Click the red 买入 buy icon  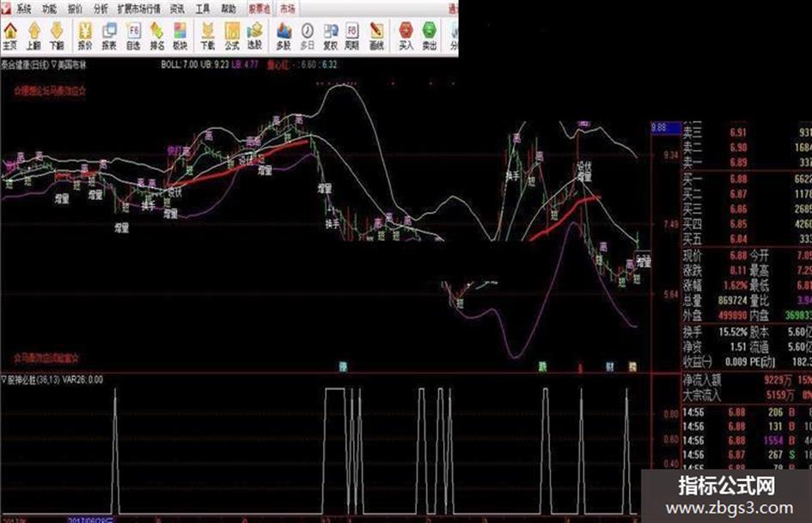pyautogui.click(x=406, y=36)
